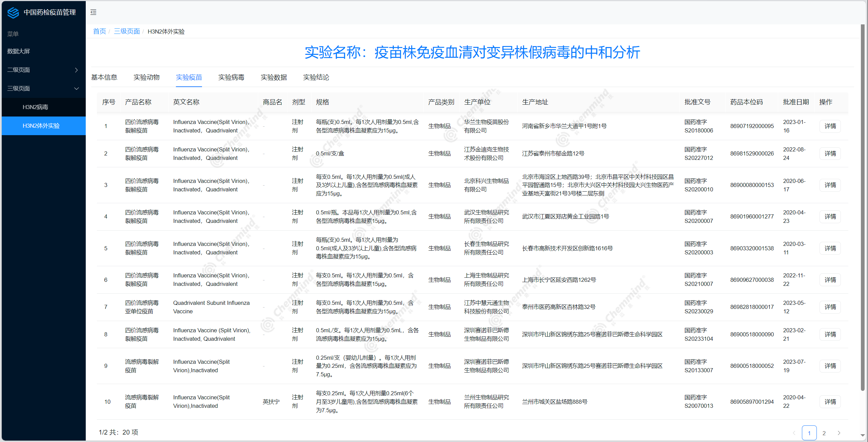Click the app logo icon in sidebar header
Screen dimensions: 868x442
click(x=13, y=13)
